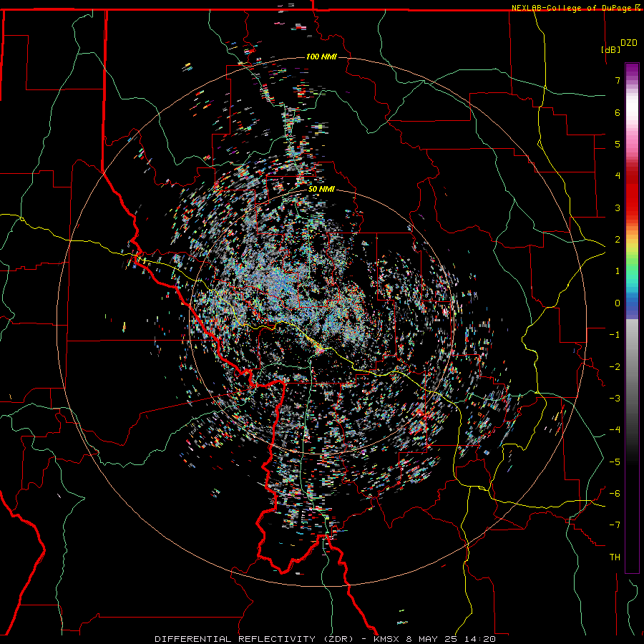Click the "[dB]" units label

611,49
